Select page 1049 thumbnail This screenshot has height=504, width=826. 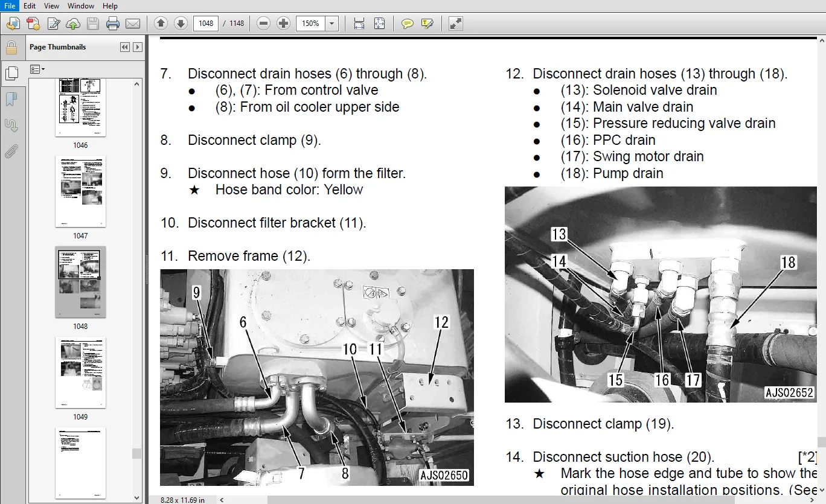[80, 372]
